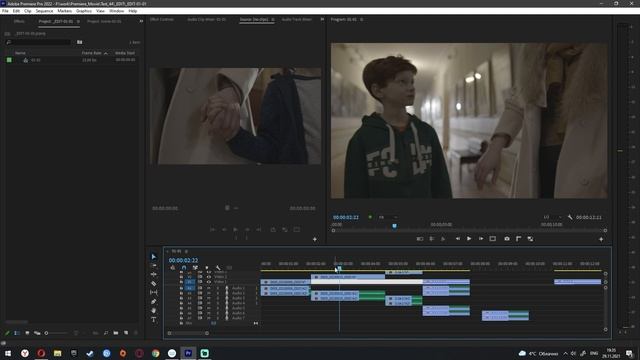The height and width of the screenshot is (360, 640).
Task: Toggle insert sequences as nests button
Action: pyautogui.click(x=173, y=268)
